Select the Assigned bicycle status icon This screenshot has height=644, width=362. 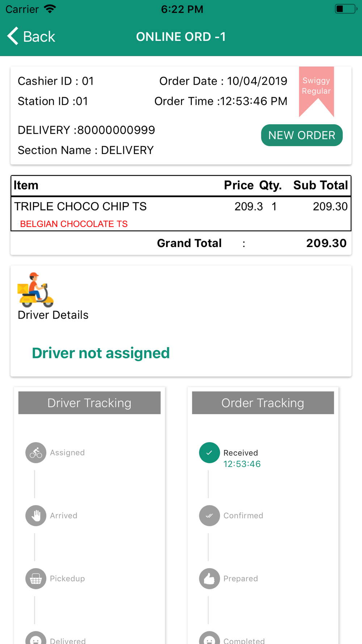tap(36, 453)
